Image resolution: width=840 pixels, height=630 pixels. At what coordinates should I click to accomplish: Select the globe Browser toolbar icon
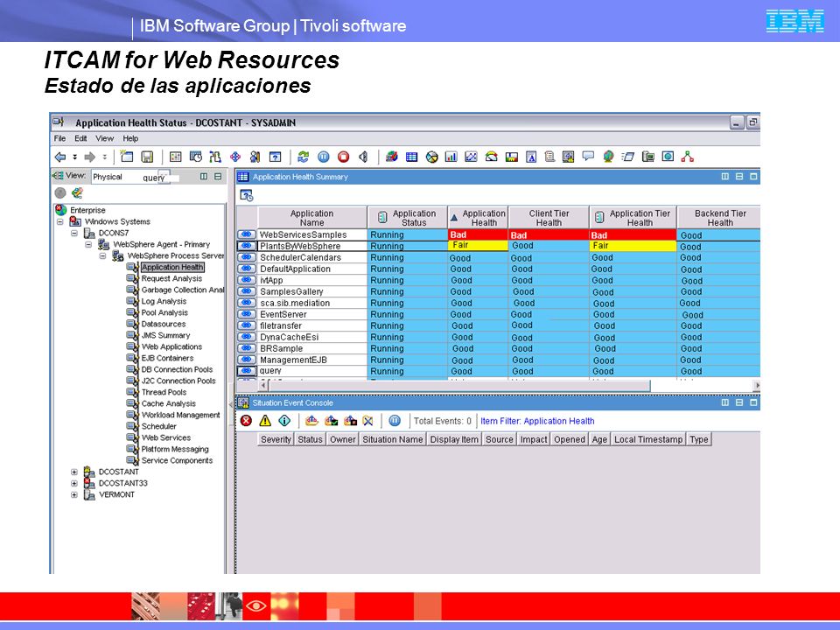pos(608,157)
